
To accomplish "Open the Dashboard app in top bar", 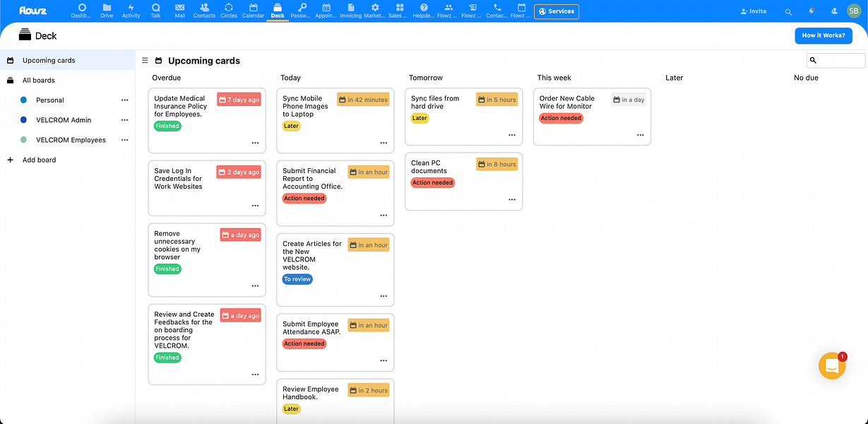I will click(x=82, y=11).
